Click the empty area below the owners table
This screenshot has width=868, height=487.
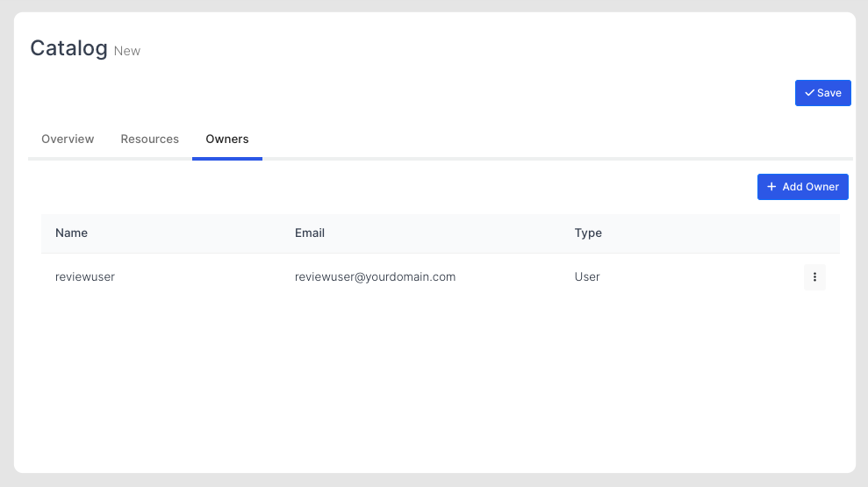(439, 377)
